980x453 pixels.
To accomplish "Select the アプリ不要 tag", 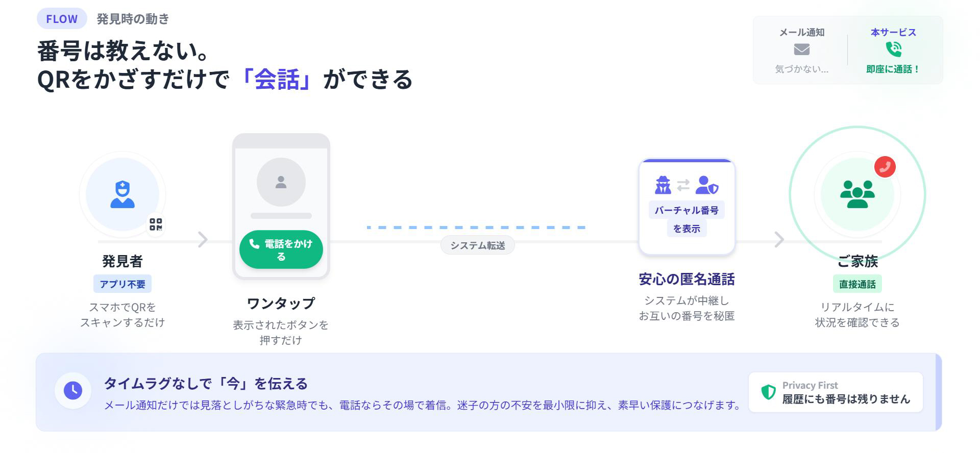I will pyautogui.click(x=122, y=284).
